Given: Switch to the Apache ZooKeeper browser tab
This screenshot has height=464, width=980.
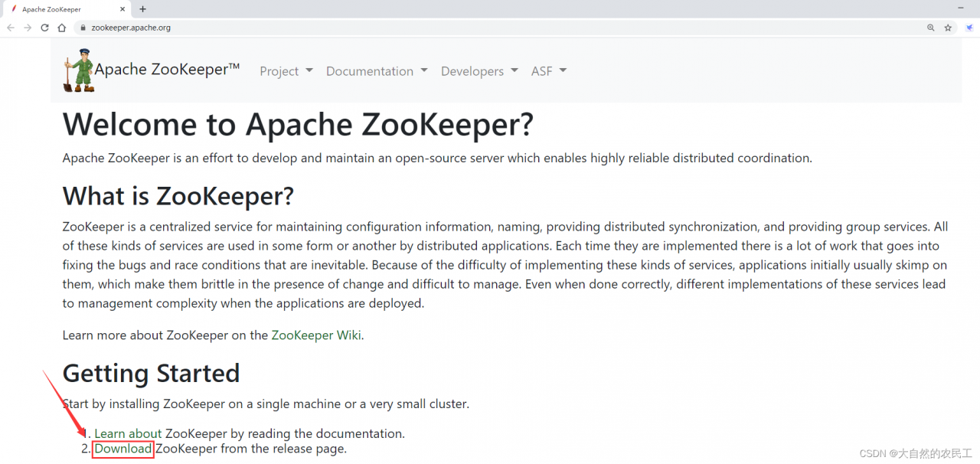Looking at the screenshot, I should pos(66,9).
